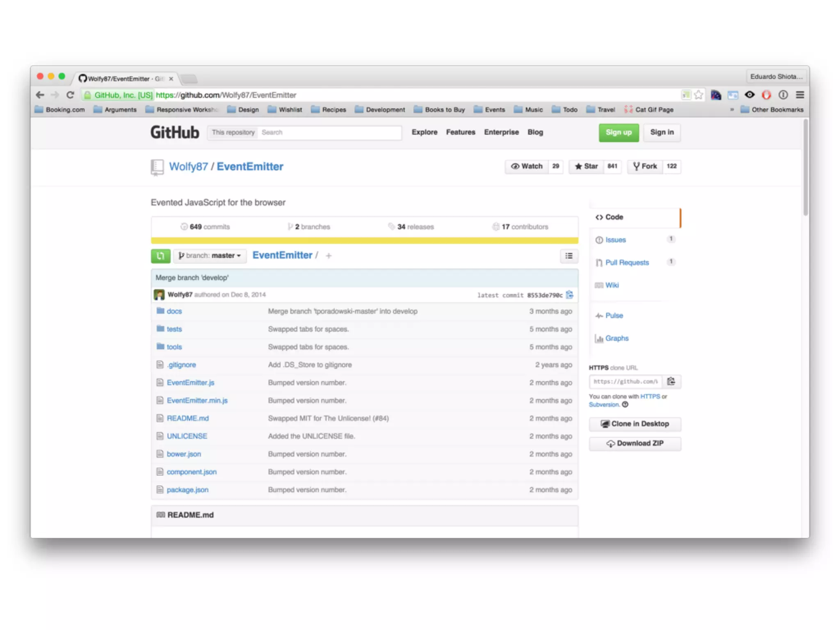Open the Development bookmarks folder
The image size is (840, 630).
pos(380,110)
